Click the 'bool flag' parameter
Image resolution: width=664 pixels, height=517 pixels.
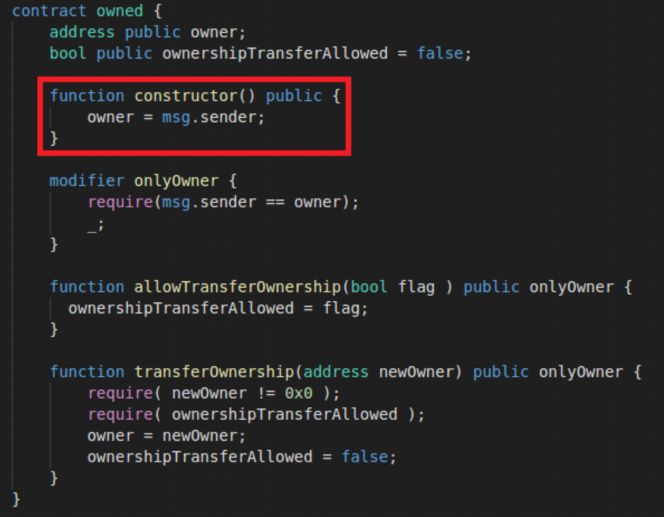click(393, 288)
